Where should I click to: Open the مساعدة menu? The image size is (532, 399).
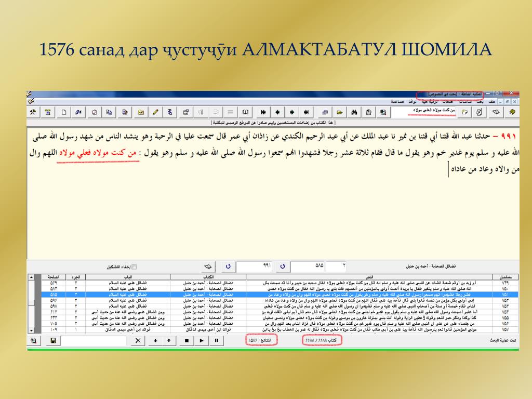tap(397, 101)
